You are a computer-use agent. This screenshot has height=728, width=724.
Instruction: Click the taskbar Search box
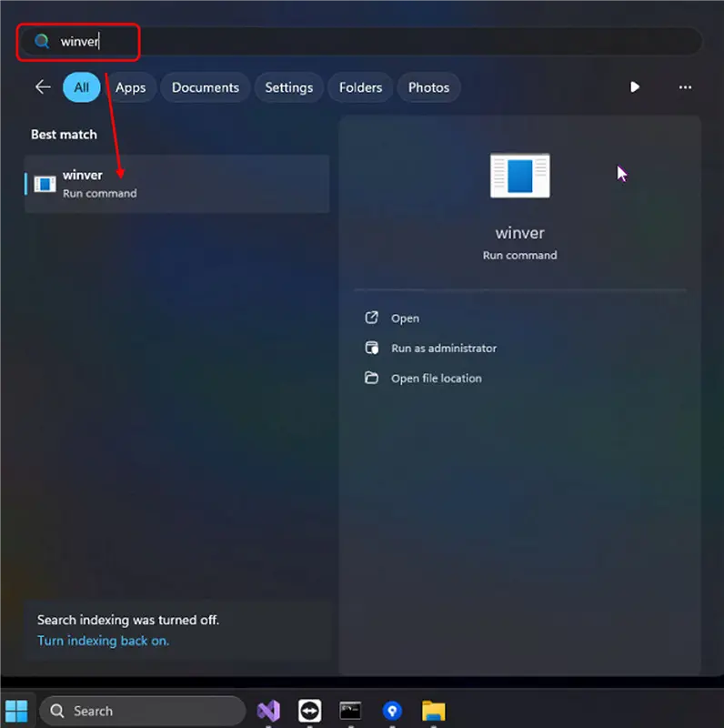tap(143, 711)
